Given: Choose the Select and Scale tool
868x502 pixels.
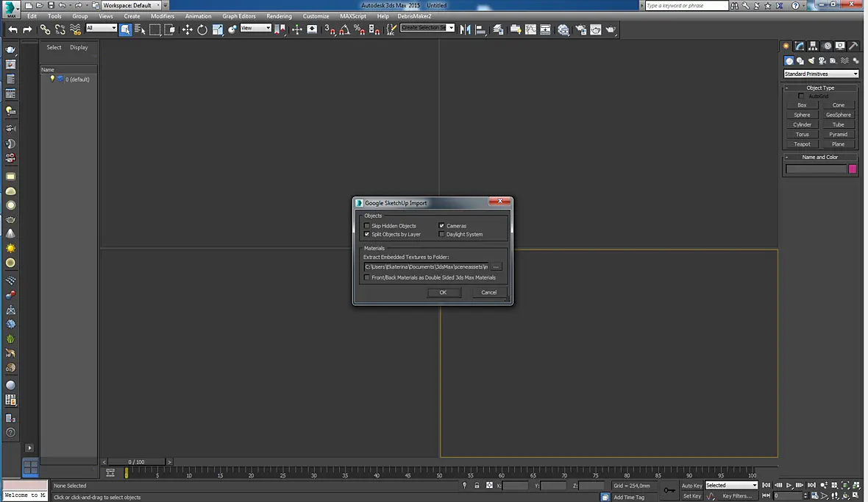Looking at the screenshot, I should (217, 30).
